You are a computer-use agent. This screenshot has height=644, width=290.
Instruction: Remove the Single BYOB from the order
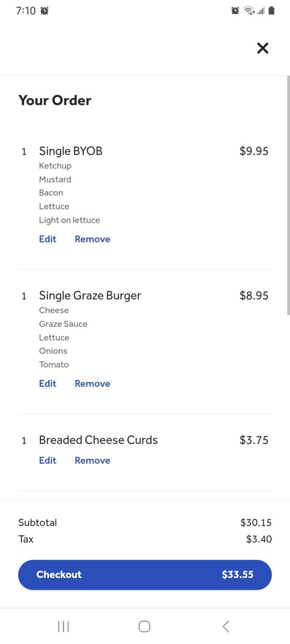[92, 239]
